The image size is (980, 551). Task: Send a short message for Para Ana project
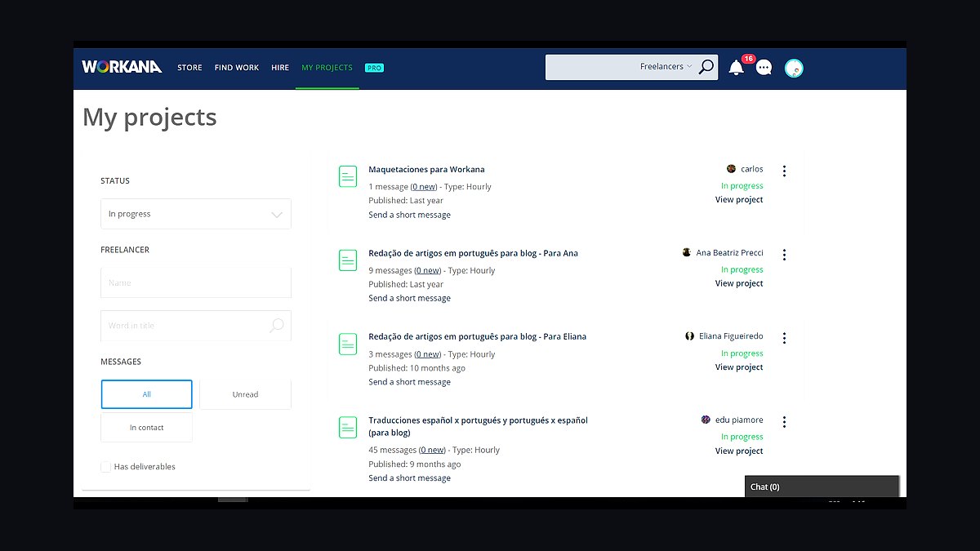(409, 299)
